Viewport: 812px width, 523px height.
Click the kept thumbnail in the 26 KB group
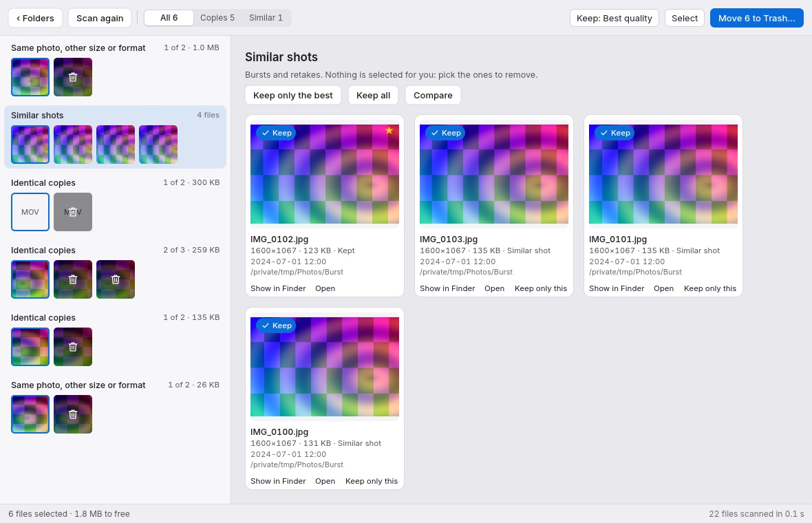pyautogui.click(x=30, y=414)
